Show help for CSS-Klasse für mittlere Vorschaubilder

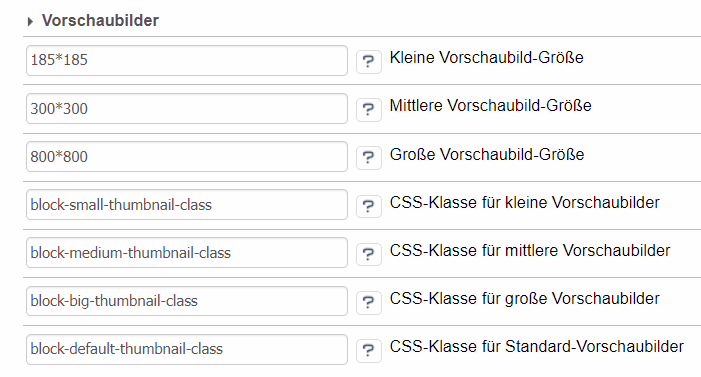[369, 254]
